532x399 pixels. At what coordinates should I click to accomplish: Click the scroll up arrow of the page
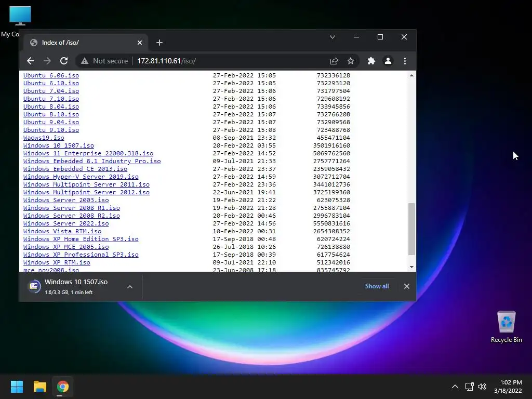pos(411,75)
